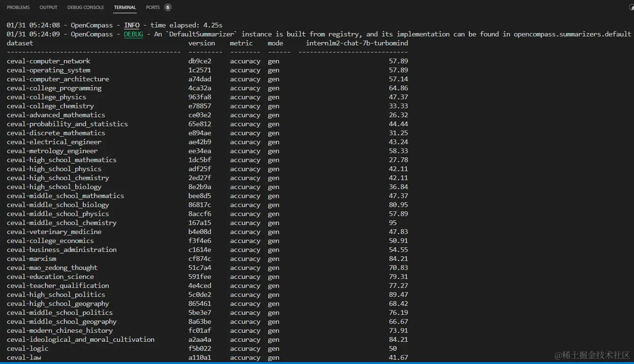Click ceval-middle_school_physics dataset name
The height and width of the screenshot is (364, 634).
click(58, 214)
